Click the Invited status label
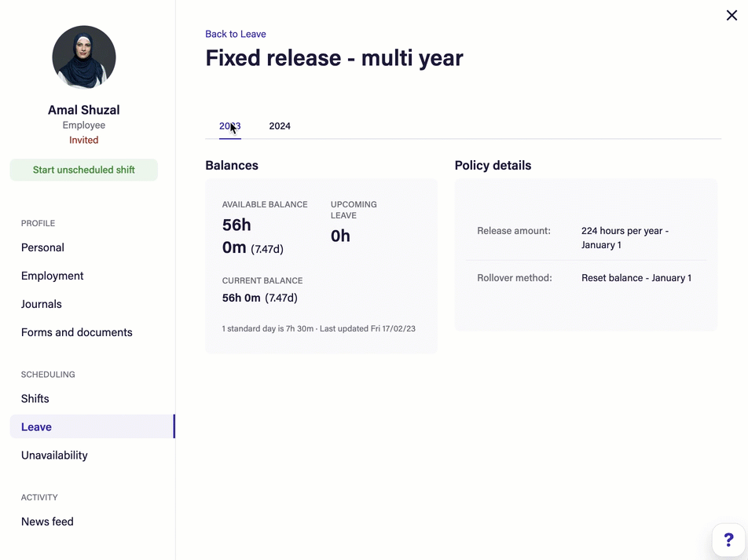Image resolution: width=748 pixels, height=560 pixels. (x=83, y=140)
